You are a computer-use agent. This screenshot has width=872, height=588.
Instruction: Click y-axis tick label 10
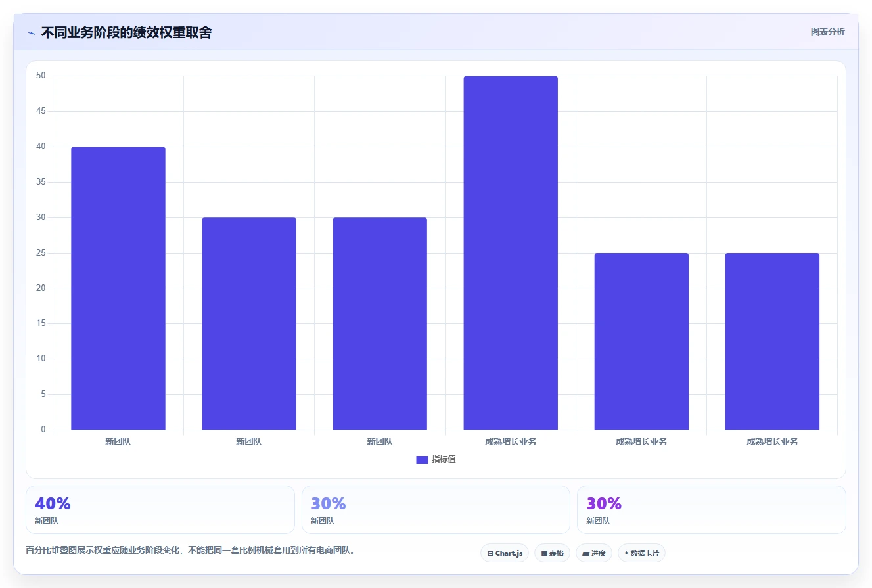pyautogui.click(x=41, y=359)
